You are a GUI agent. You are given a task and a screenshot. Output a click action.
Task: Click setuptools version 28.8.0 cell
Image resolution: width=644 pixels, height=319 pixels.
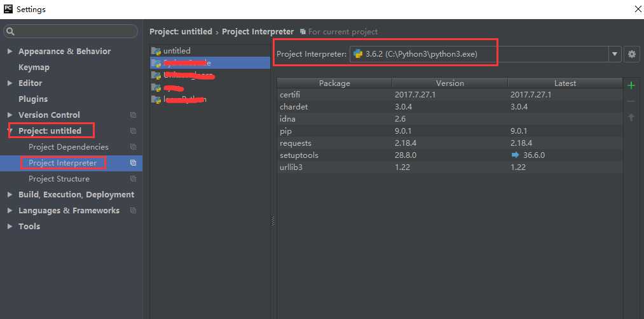406,155
